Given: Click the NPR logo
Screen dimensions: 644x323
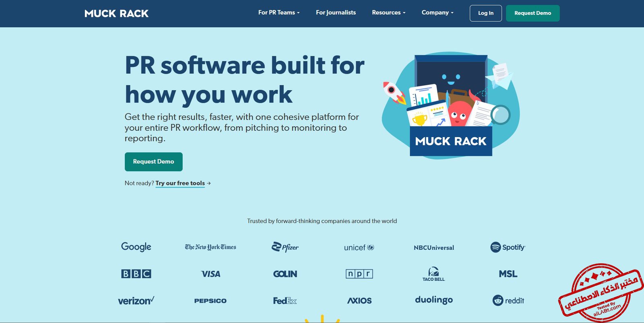Looking at the screenshot, I should (x=359, y=274).
